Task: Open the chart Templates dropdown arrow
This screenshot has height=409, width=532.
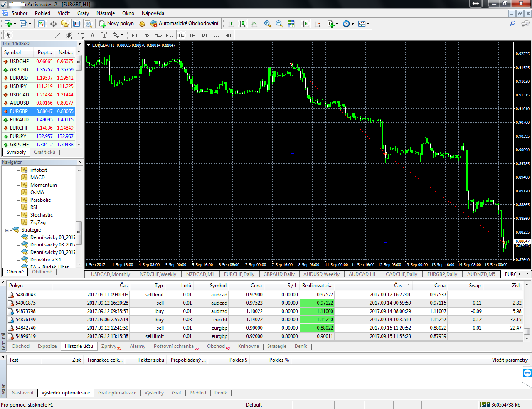Action: [368, 24]
